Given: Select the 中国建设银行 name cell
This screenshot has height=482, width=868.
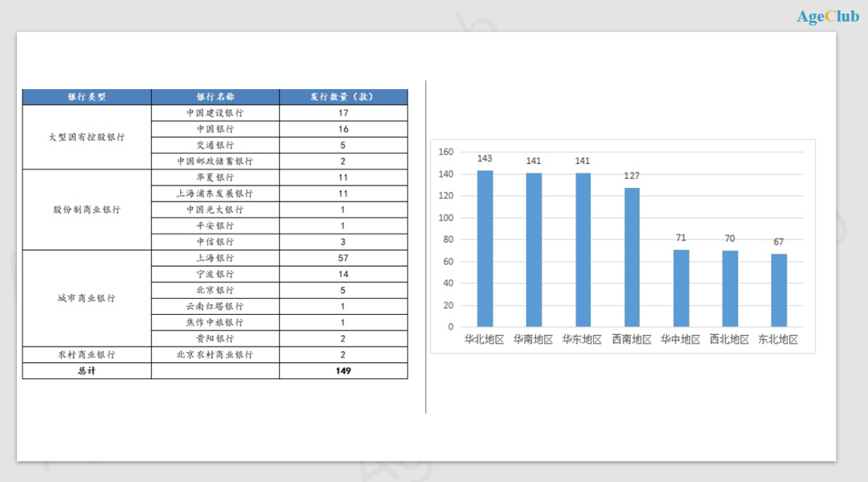Looking at the screenshot, I should tap(215, 113).
